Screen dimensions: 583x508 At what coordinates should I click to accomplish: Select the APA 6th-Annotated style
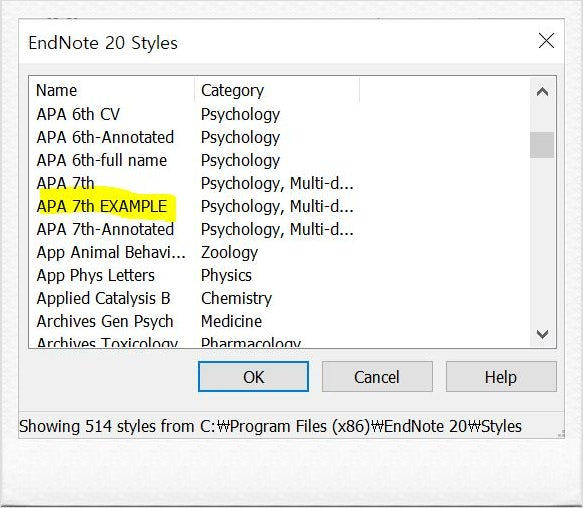(x=105, y=137)
